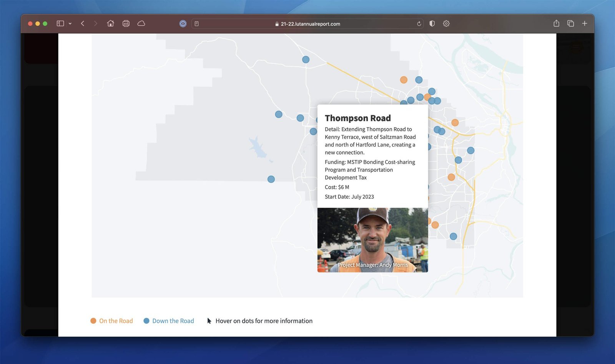Open the home page icon
615x364 pixels.
click(110, 23)
